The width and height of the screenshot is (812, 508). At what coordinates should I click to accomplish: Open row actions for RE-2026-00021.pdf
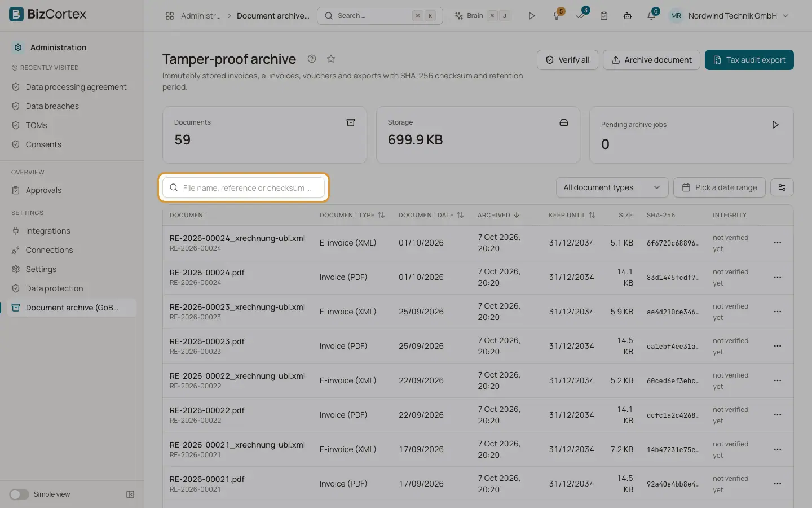[x=778, y=484]
